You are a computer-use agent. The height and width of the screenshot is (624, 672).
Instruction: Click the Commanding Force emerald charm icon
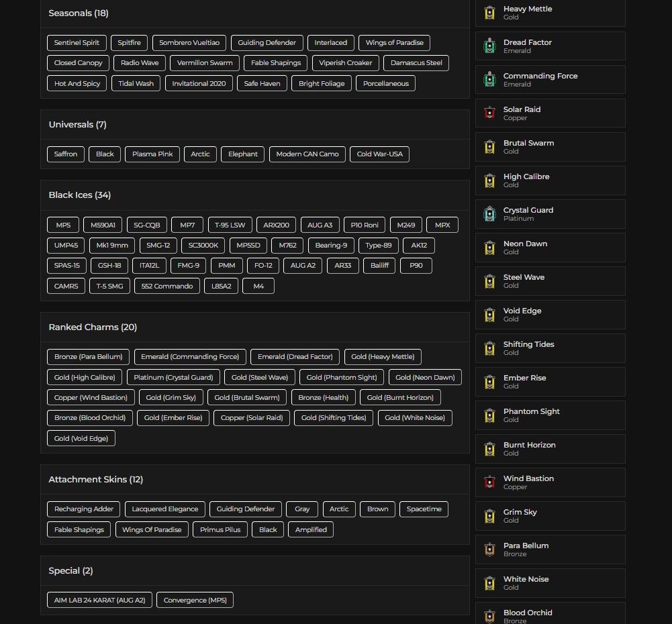(489, 80)
